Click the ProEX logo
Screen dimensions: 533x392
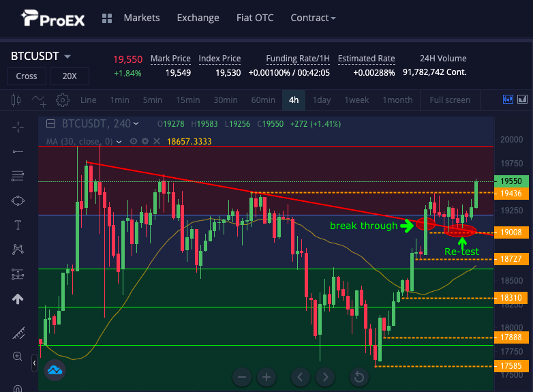point(53,18)
